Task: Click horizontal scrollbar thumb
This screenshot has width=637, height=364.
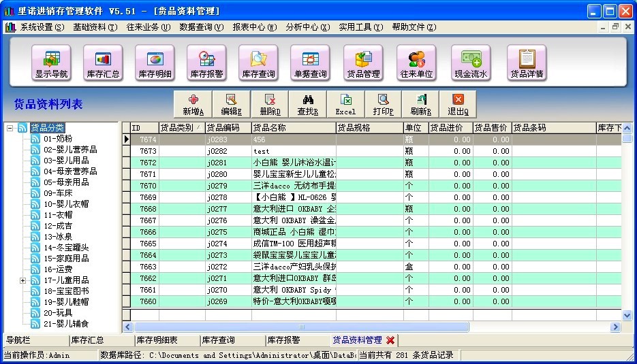Action: pyautogui.click(x=301, y=327)
